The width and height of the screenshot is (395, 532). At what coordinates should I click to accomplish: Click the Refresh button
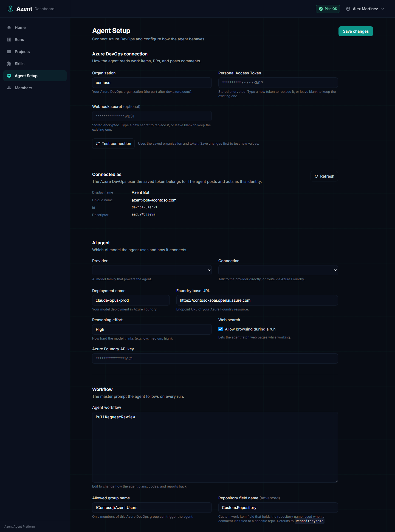pyautogui.click(x=324, y=176)
